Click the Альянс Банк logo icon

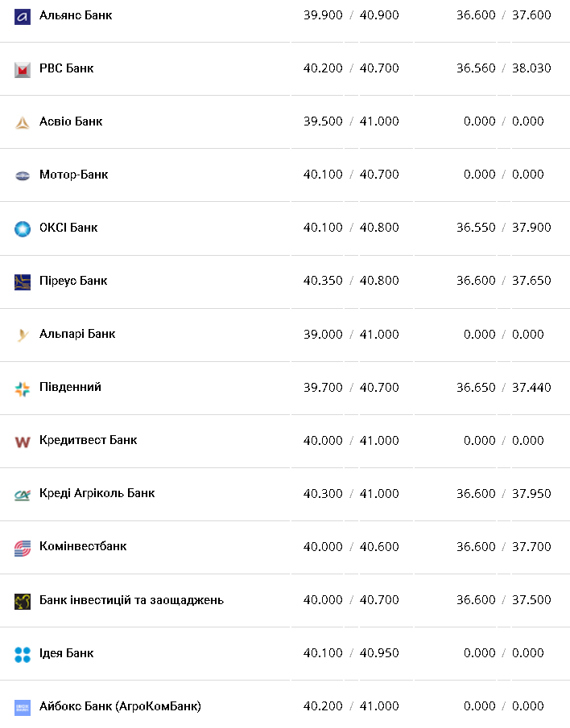click(23, 15)
